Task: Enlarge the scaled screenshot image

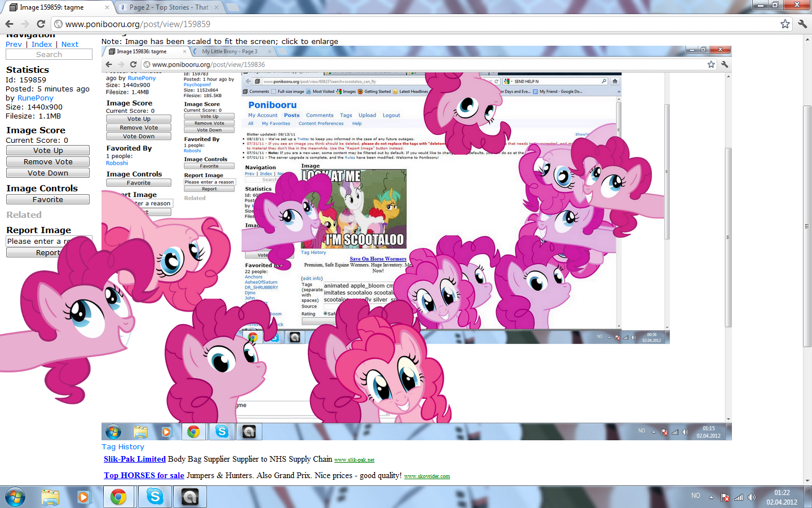Action: coord(417,243)
